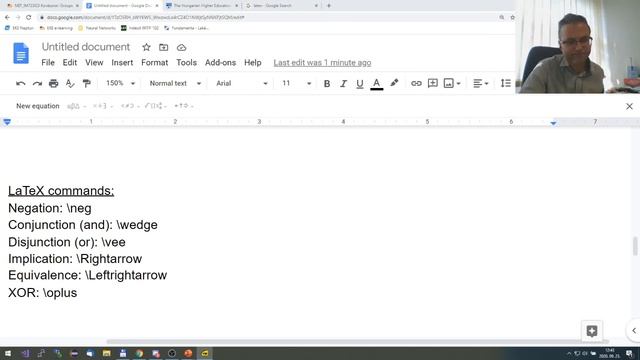Viewport: 640px width, 360px height.
Task: Click the 'XOR: \oplus' line
Action: click(x=42, y=293)
